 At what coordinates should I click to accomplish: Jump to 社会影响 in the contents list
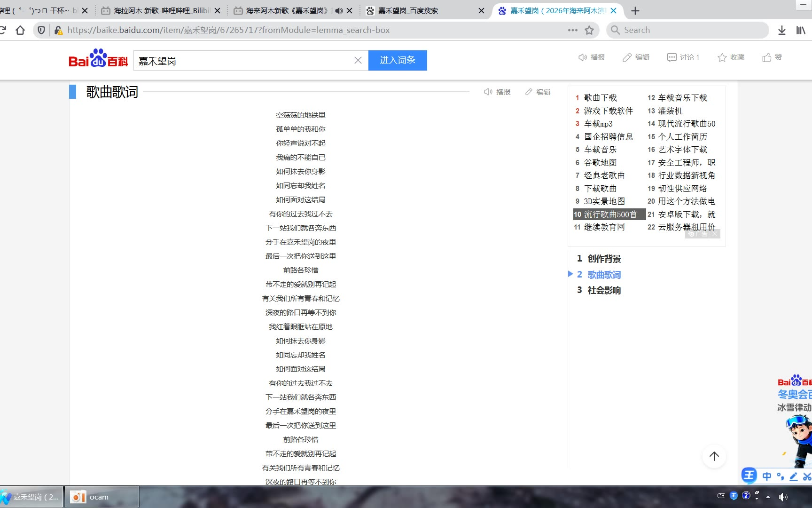[x=604, y=290]
